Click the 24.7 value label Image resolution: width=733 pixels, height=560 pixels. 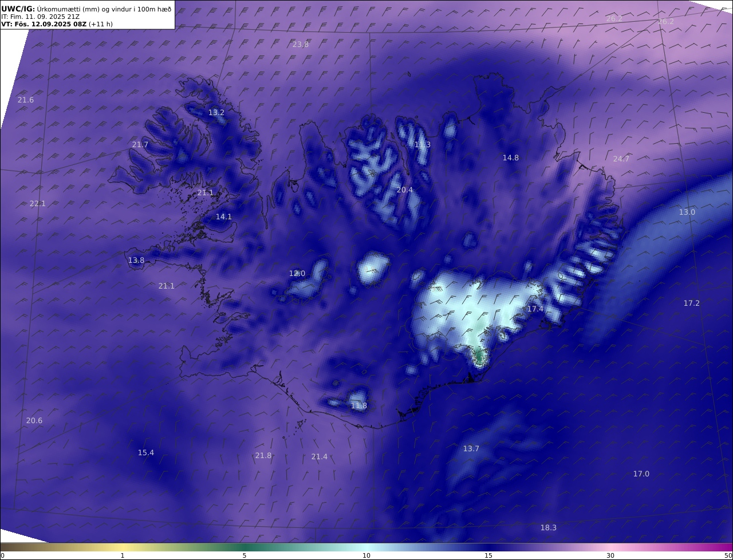tap(621, 159)
